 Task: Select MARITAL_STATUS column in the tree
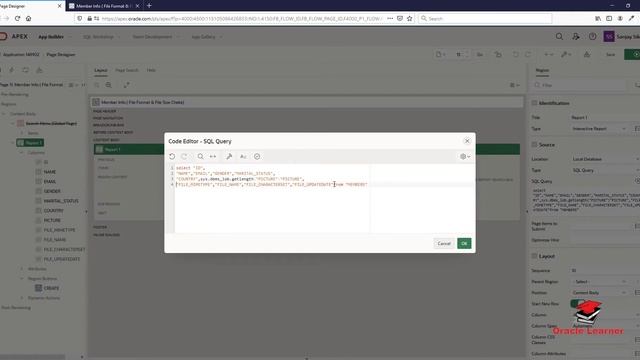[x=61, y=201]
